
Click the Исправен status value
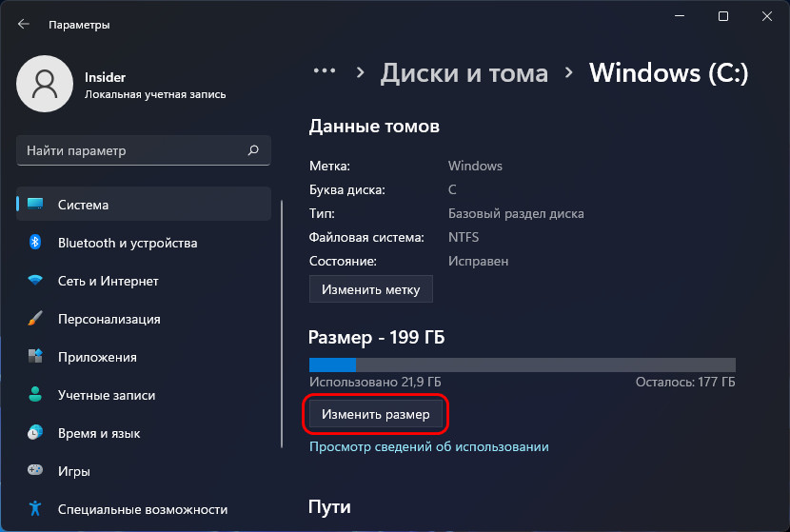pyautogui.click(x=478, y=261)
